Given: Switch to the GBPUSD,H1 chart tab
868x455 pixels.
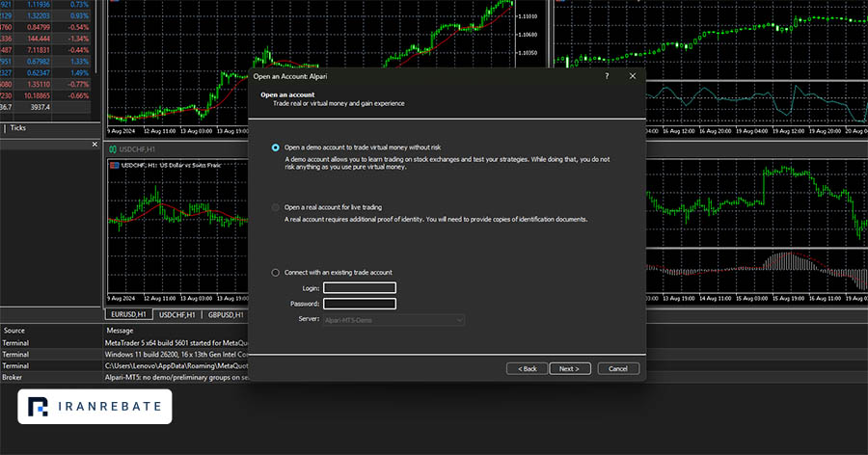Looking at the screenshot, I should click(x=226, y=315).
